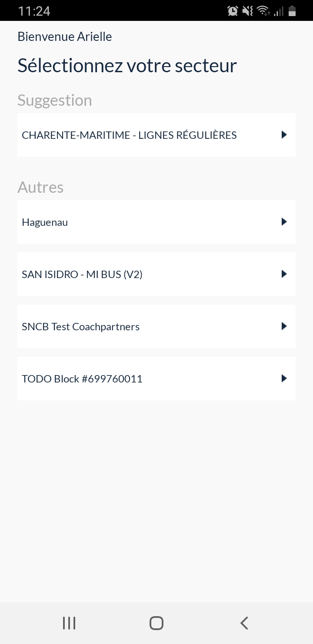Tap the Suggestion section header
313x644 pixels.
pyautogui.click(x=55, y=100)
